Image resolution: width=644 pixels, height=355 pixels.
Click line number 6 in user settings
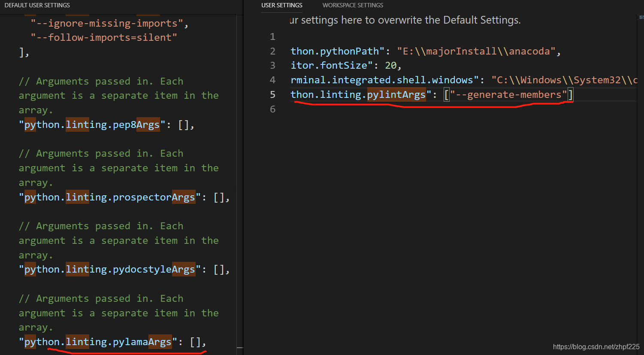tap(272, 109)
